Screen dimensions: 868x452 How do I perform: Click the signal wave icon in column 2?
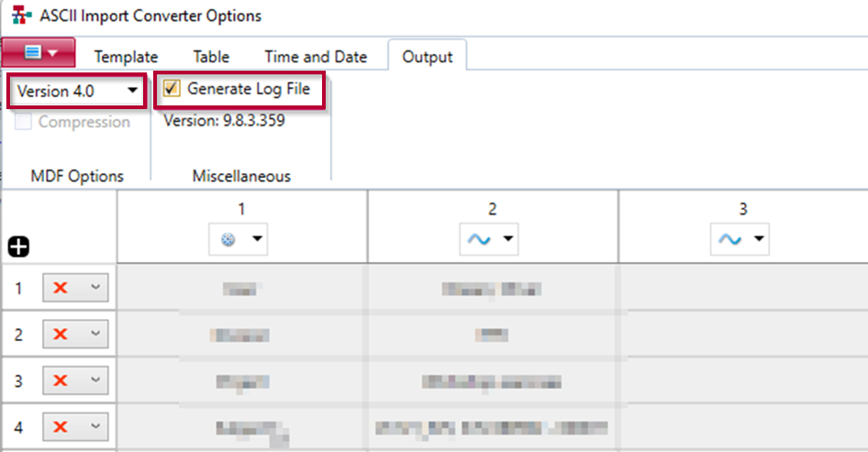pos(479,239)
